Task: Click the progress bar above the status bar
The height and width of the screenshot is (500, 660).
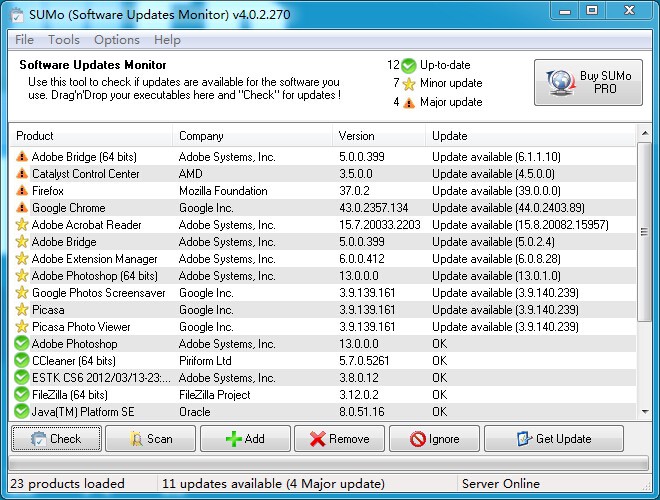Action: pos(328,463)
